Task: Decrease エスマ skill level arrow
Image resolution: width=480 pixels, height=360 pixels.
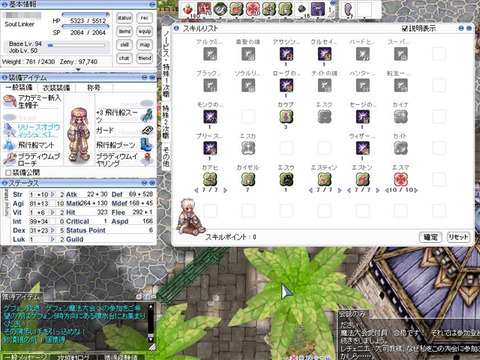Action: click(x=387, y=190)
